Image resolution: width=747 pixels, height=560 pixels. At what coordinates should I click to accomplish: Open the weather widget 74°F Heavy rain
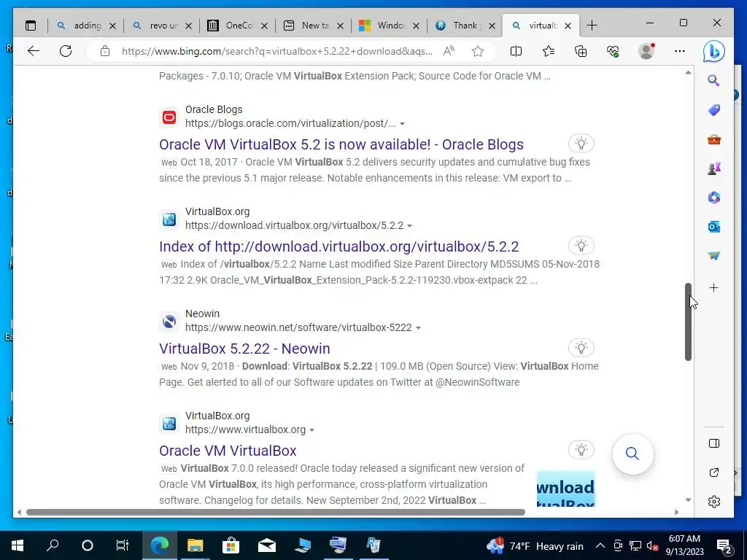535,545
